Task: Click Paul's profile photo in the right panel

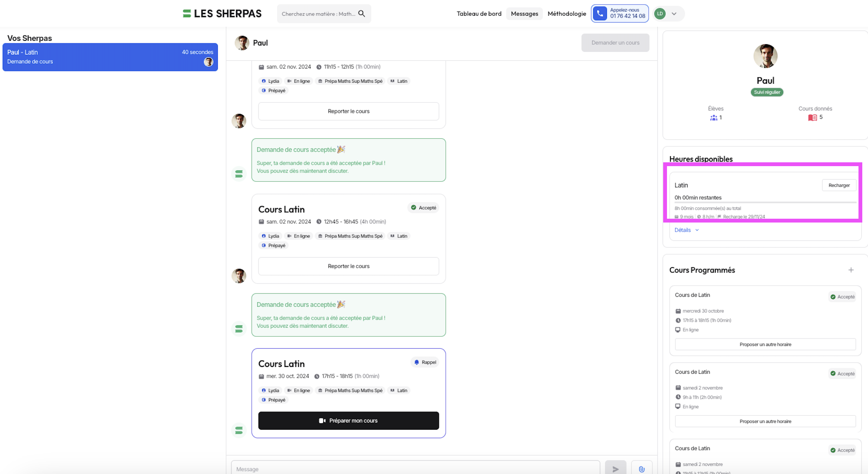Action: pos(766,56)
